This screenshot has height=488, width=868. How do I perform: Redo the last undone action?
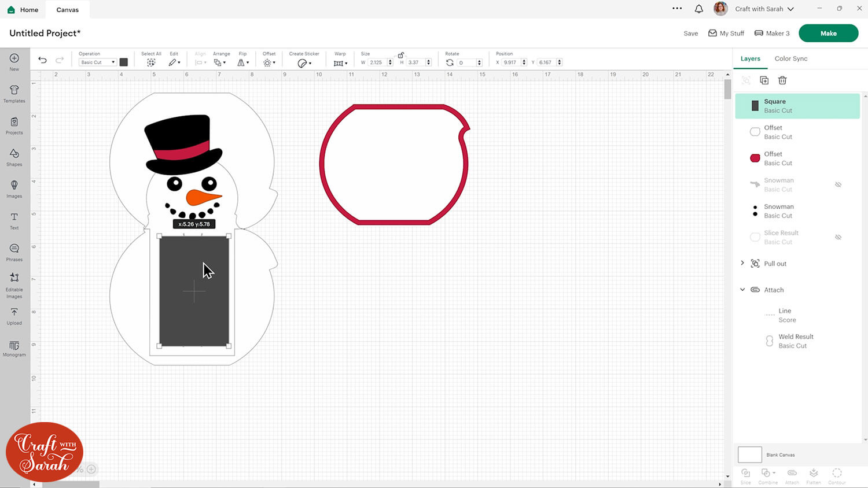tap(60, 60)
